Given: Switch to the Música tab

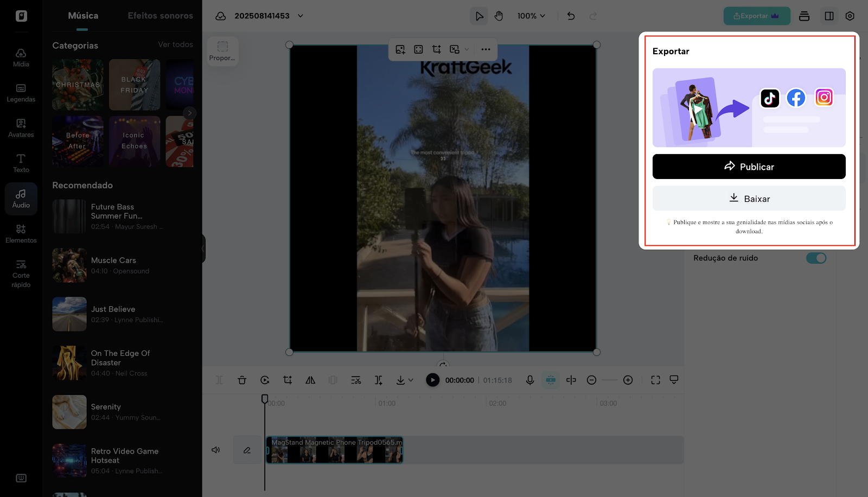Looking at the screenshot, I should point(83,16).
